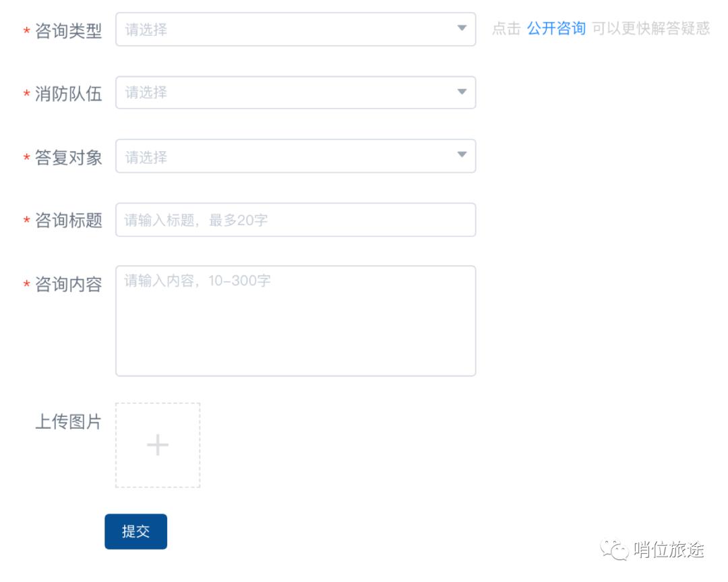Image resolution: width=728 pixels, height=582 pixels.
Task: Open the 消防队伍 selection dropdown
Action: [297, 92]
